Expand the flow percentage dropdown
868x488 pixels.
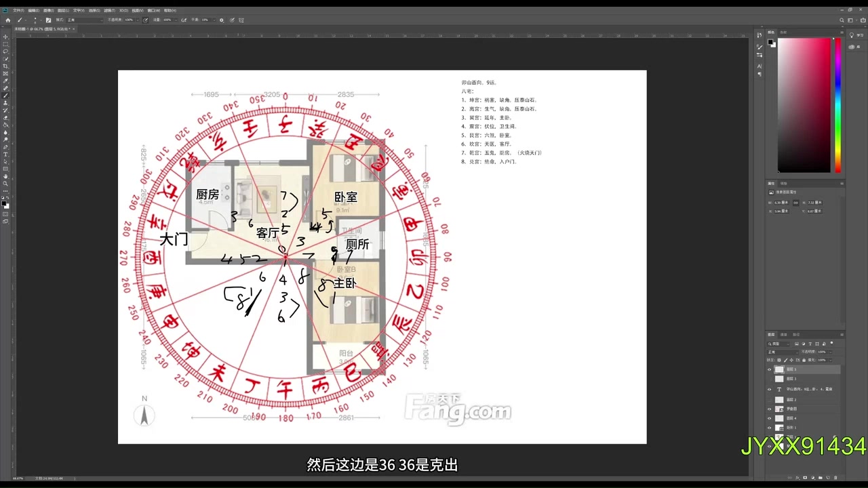pos(176,20)
